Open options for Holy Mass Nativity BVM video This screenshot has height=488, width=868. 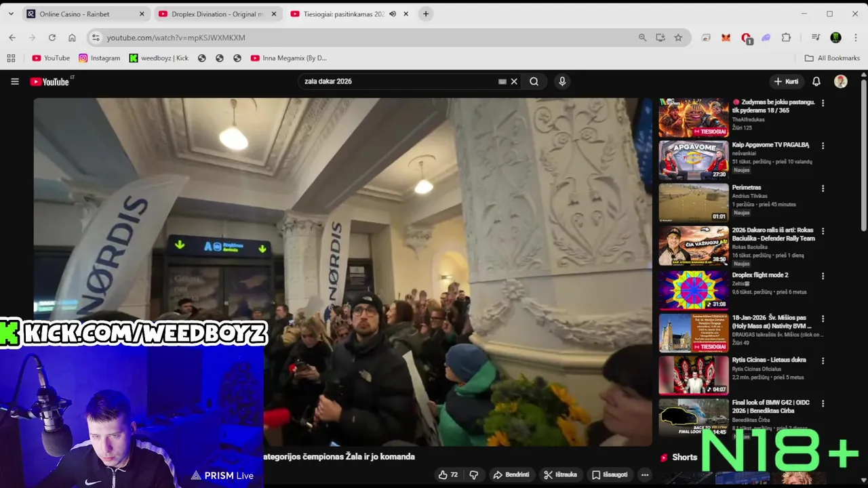coord(823,319)
